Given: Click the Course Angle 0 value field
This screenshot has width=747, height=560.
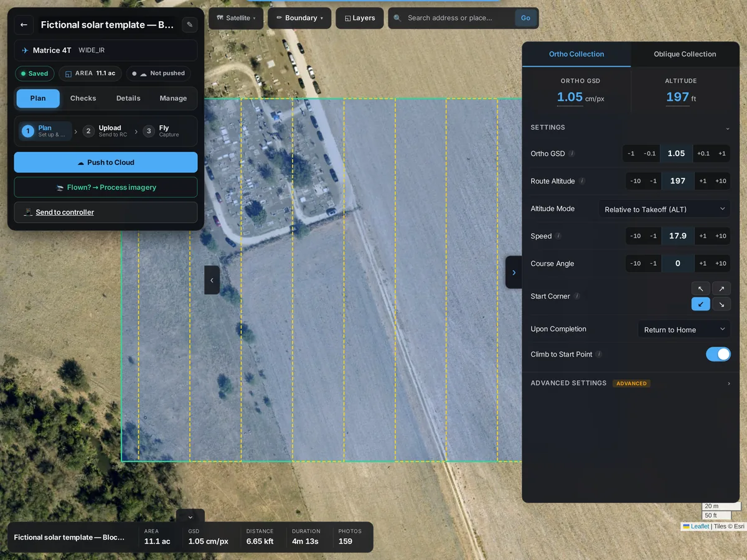Looking at the screenshot, I should (678, 264).
